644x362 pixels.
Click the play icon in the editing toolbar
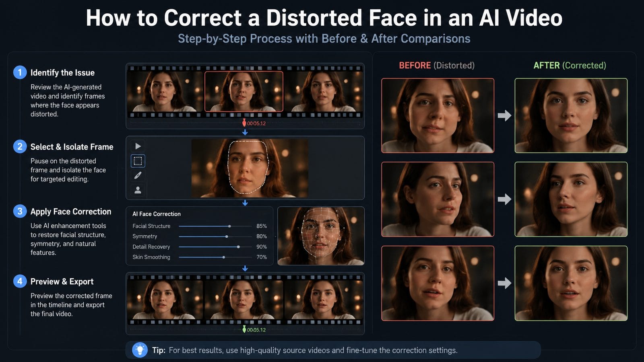(x=138, y=146)
